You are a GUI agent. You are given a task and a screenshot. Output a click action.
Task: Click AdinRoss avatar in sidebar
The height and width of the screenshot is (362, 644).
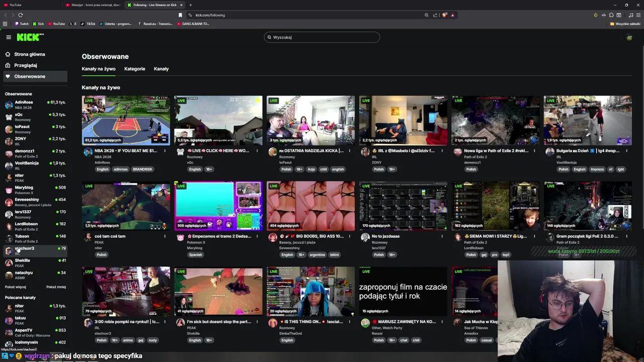pos(9,105)
